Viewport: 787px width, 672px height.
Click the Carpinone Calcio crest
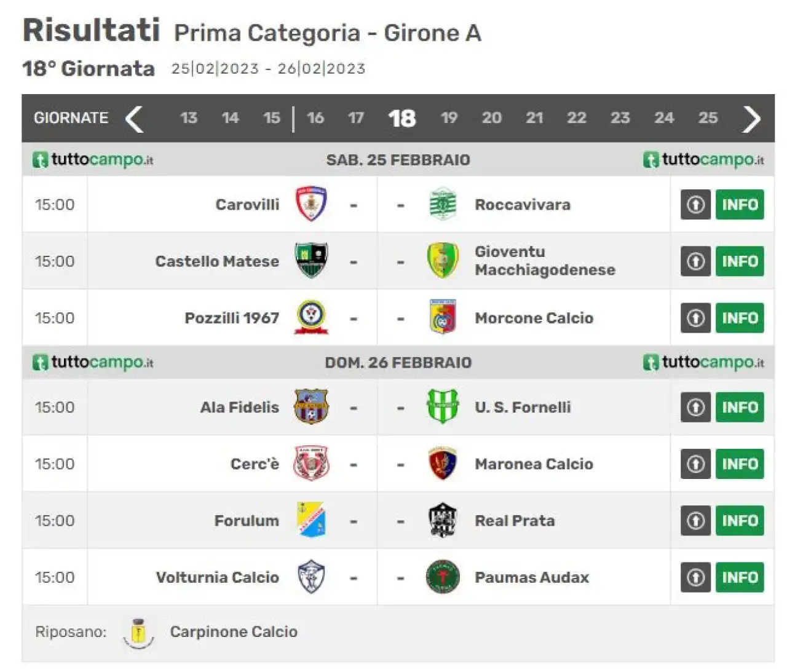point(138,633)
